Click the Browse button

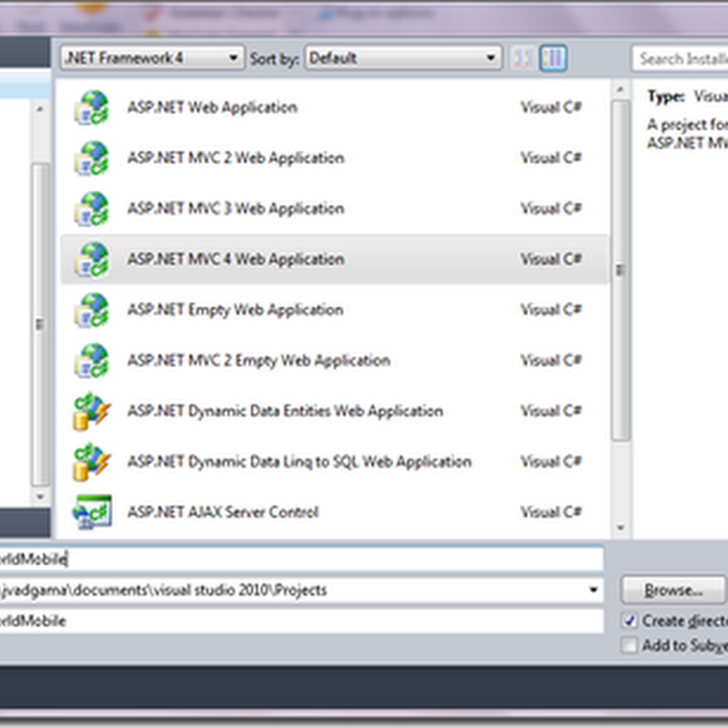point(672,590)
